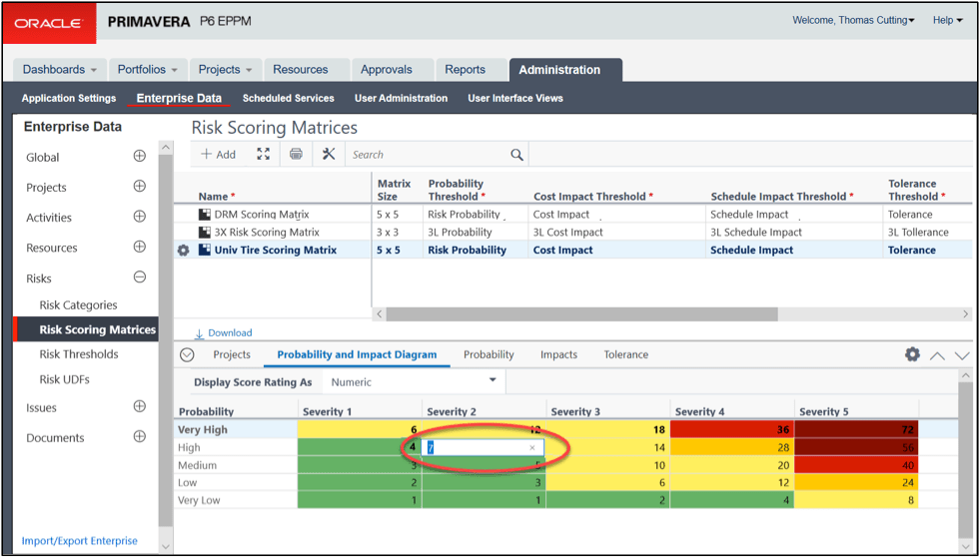Collapse the detail panel with circled chevron
Viewport: 980px width, 557px height.
pyautogui.click(x=187, y=354)
